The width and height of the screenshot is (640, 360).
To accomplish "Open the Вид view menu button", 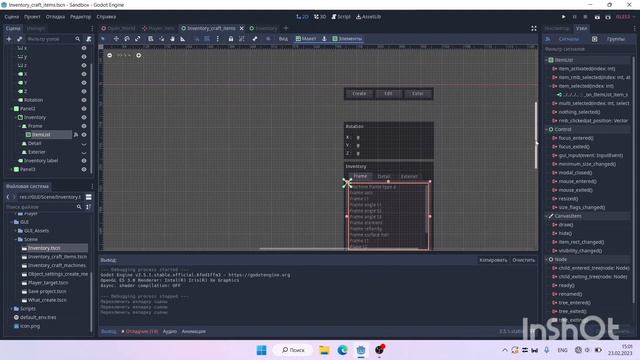I will 283,39.
